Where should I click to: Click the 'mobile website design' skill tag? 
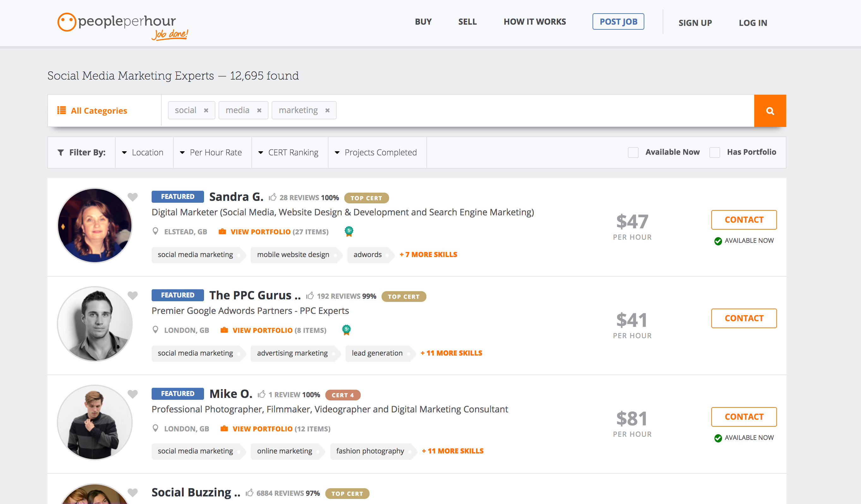click(296, 255)
